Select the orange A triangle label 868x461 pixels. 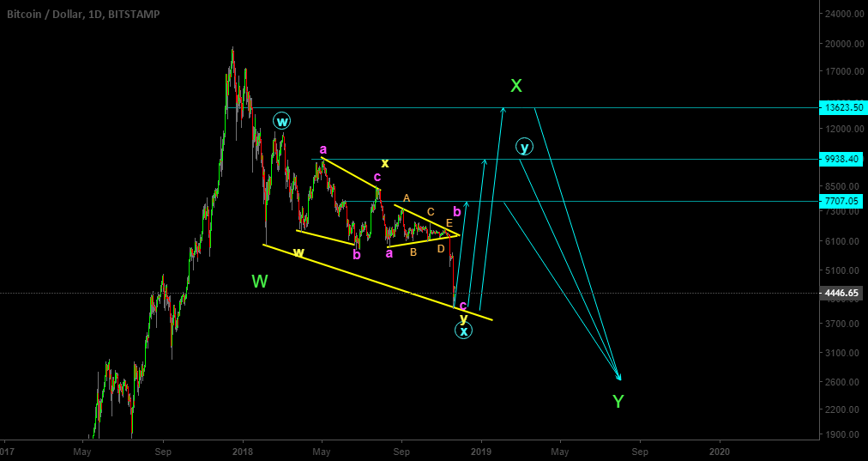(x=407, y=198)
